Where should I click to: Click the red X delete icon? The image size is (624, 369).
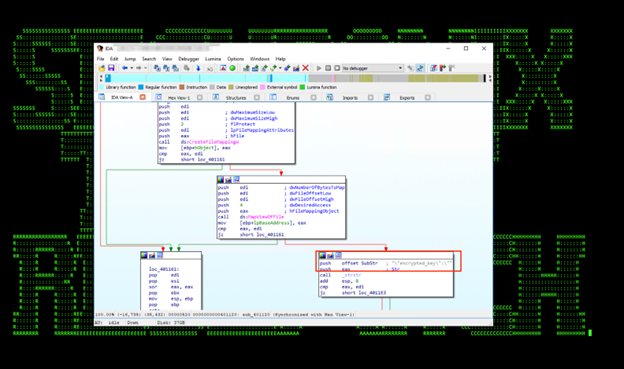coord(305,68)
